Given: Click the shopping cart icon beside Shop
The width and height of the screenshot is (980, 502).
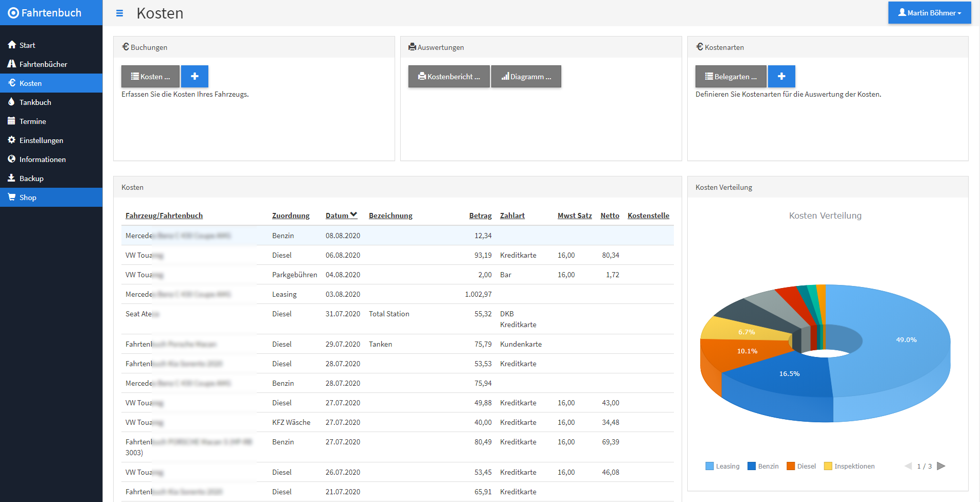Looking at the screenshot, I should tap(11, 197).
